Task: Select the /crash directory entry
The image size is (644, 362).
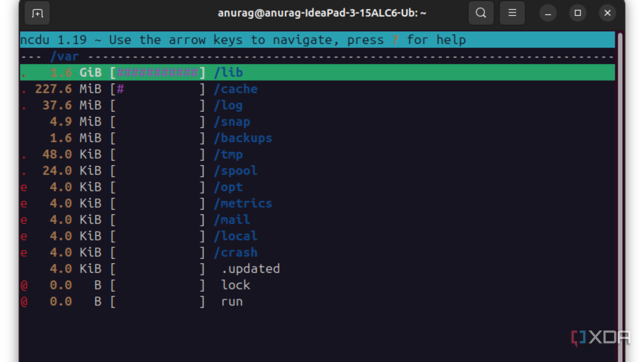Action: (235, 253)
